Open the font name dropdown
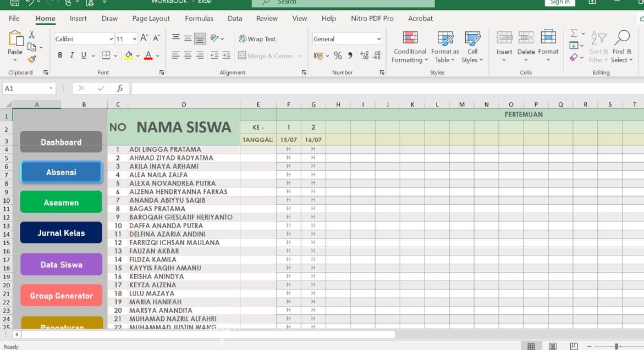This screenshot has width=644, height=350. (x=111, y=39)
